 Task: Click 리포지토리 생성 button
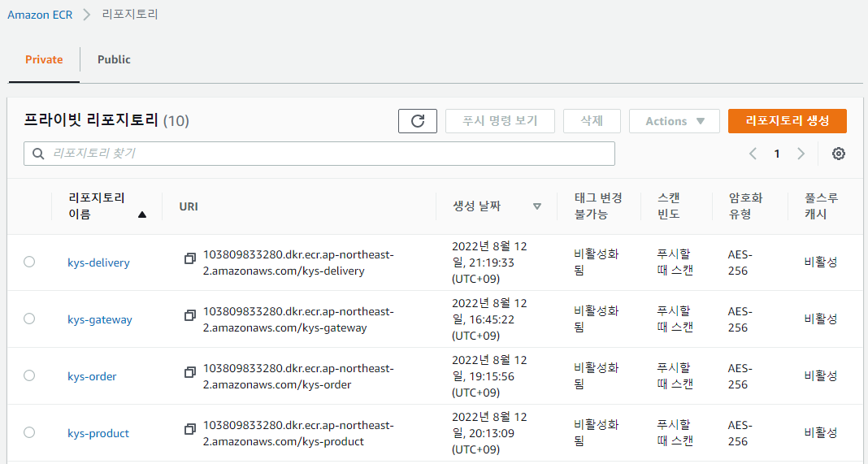pos(788,121)
